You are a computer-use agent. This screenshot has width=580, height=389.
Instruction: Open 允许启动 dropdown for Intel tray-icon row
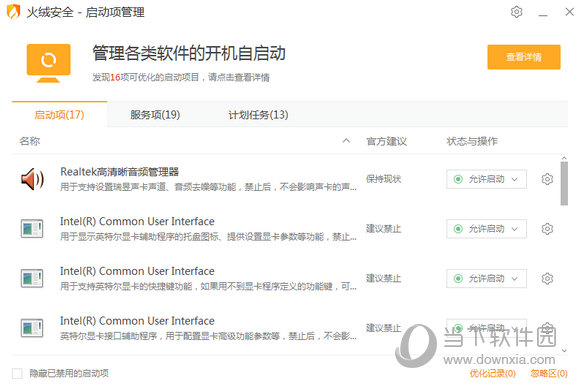click(x=486, y=229)
